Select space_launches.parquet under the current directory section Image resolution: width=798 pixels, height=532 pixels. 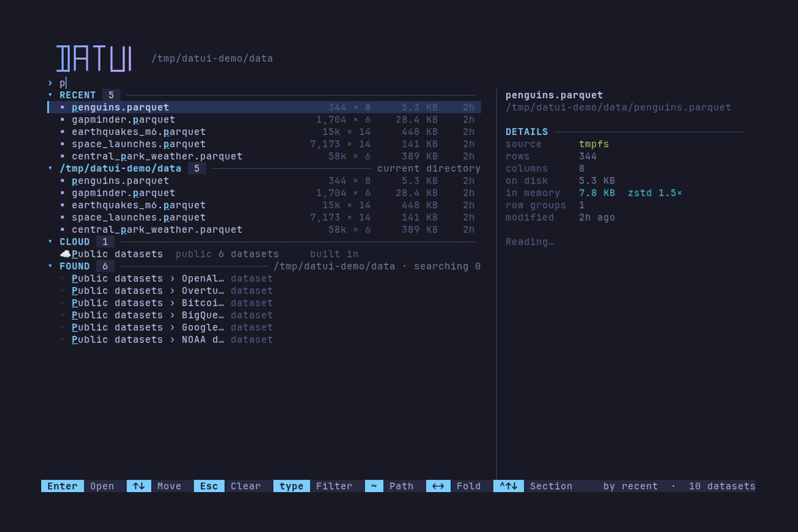click(x=264, y=217)
